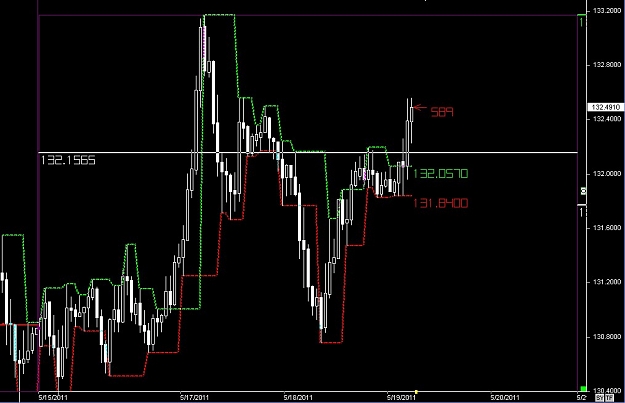Select the current price tag 132.4910
This screenshot has width=625, height=403.
605,107
